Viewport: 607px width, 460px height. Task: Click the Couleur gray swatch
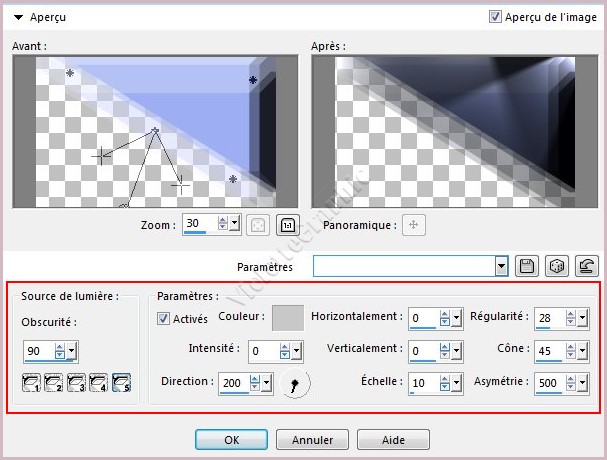tap(288, 318)
